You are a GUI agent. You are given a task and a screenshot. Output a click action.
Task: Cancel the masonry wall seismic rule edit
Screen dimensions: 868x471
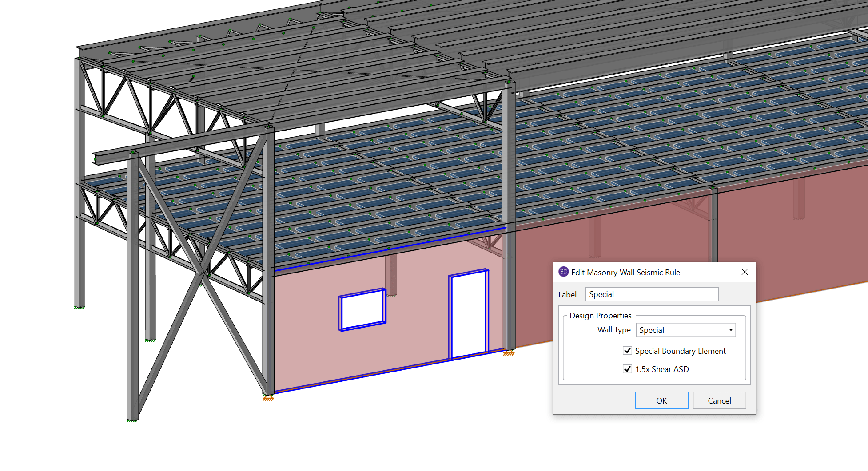coord(719,400)
